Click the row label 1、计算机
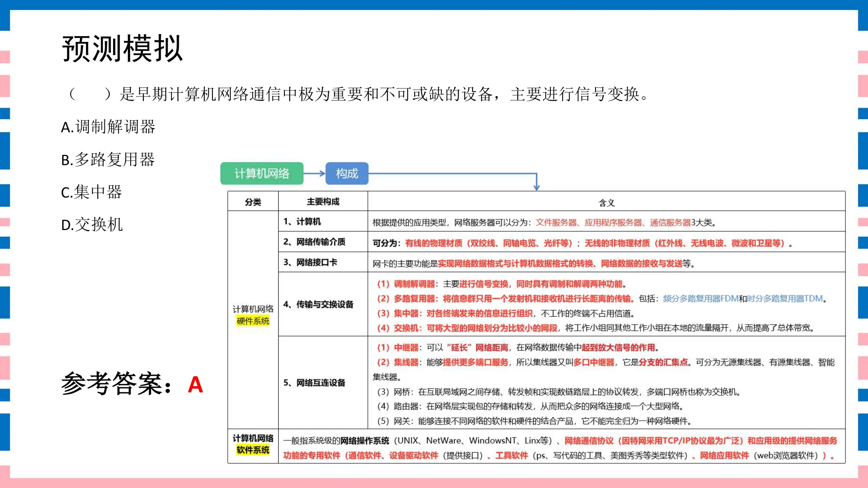This screenshot has width=868, height=488. point(302,221)
